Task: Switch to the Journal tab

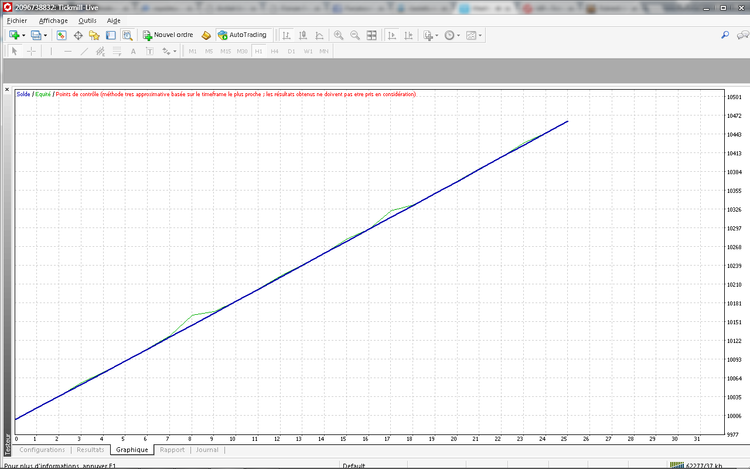Action: (x=207, y=450)
